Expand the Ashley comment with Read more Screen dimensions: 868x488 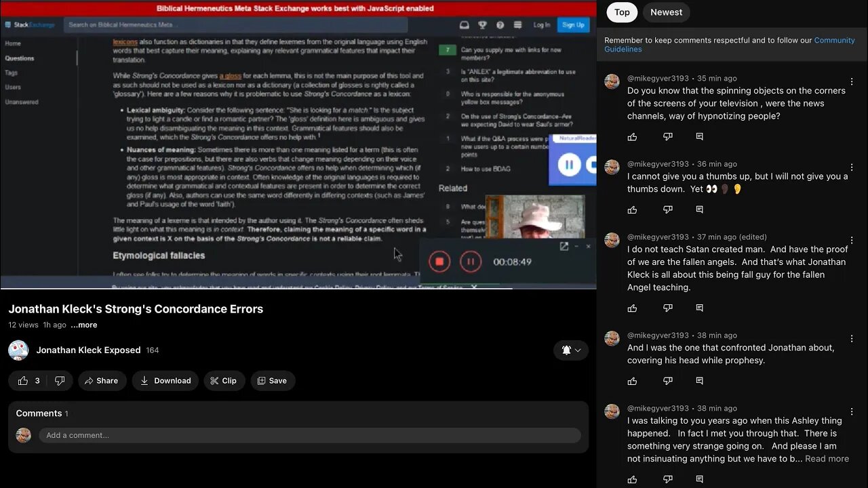coord(827,459)
